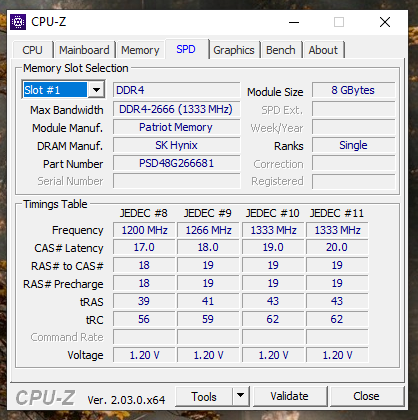Switch to the Graphics tab

click(x=234, y=50)
